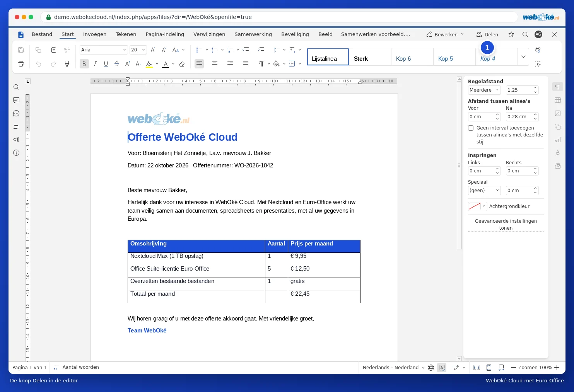This screenshot has height=392, width=574.
Task: Toggle paragraph settings panel icon
Action: click(x=557, y=87)
